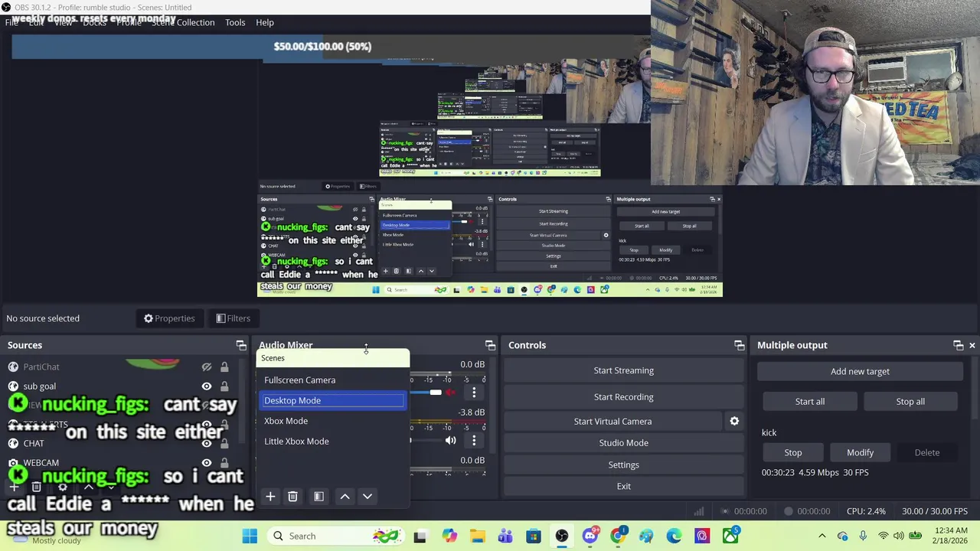This screenshot has width=980, height=551.
Task: Pop out the Multiple output dock
Action: (958, 345)
